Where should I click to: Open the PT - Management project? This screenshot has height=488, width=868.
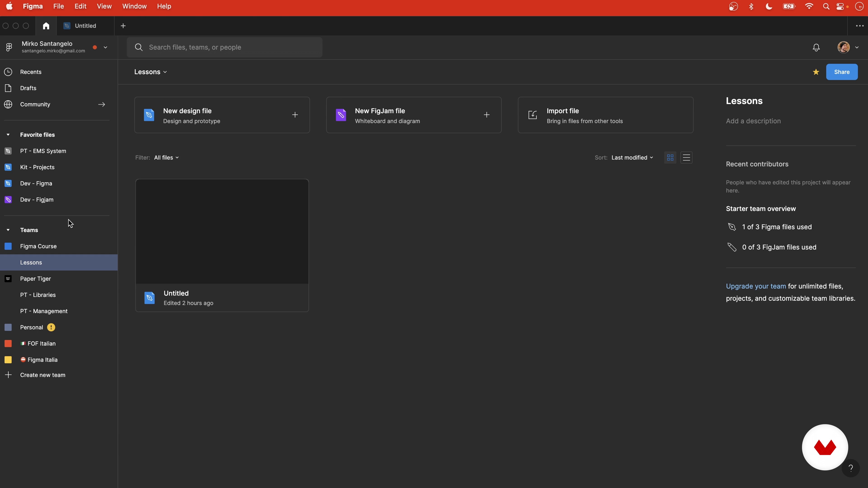[x=59, y=311]
